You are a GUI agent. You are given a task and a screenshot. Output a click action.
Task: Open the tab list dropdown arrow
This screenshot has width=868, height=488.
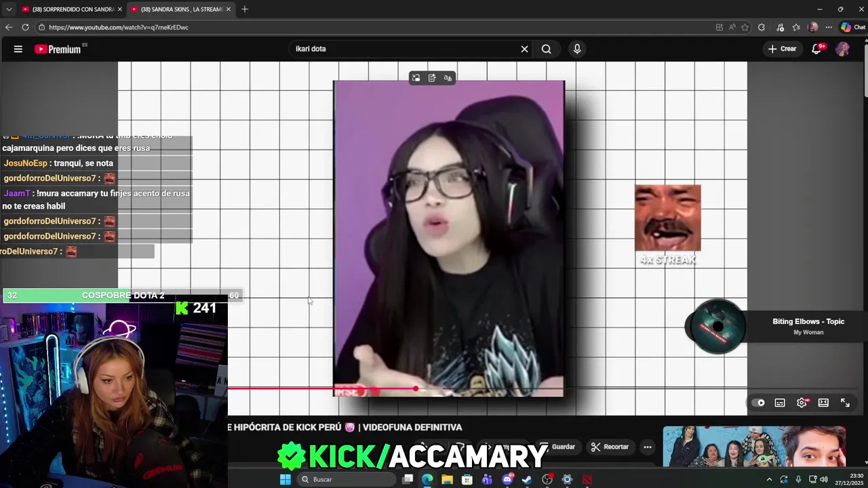click(9, 9)
